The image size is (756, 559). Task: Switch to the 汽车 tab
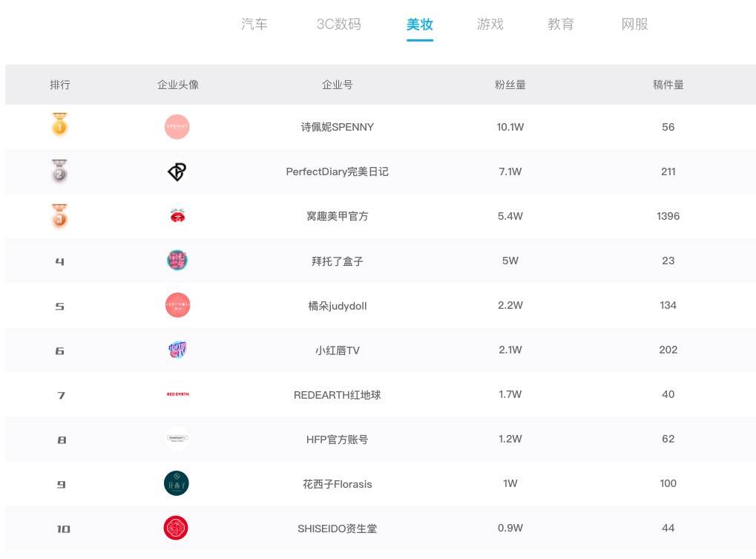(254, 24)
